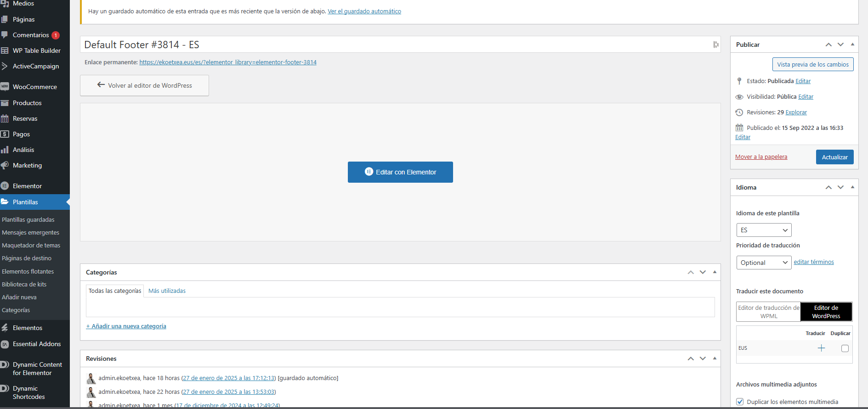This screenshot has height=409, width=868.
Task: Select Editor de WordPress translation option
Action: click(826, 312)
